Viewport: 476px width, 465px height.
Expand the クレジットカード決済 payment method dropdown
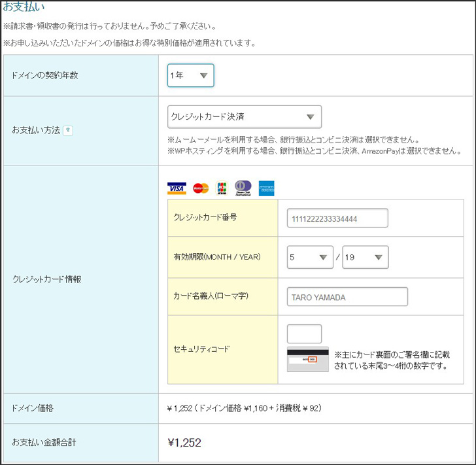click(245, 117)
